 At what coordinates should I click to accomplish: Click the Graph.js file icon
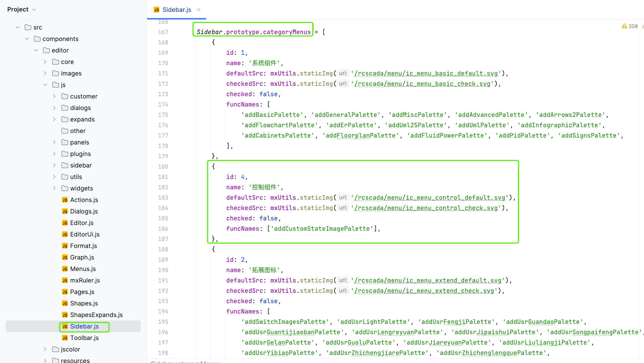point(65,257)
